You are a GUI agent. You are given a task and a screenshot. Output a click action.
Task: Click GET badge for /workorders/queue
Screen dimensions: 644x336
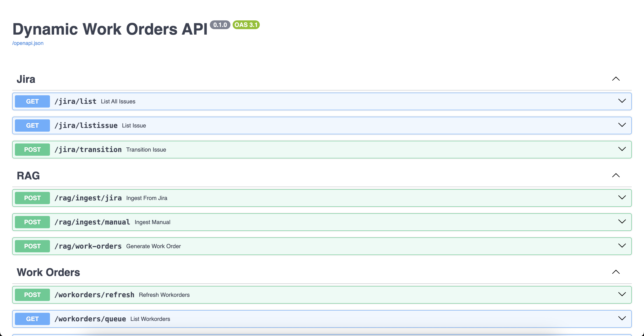pos(32,319)
